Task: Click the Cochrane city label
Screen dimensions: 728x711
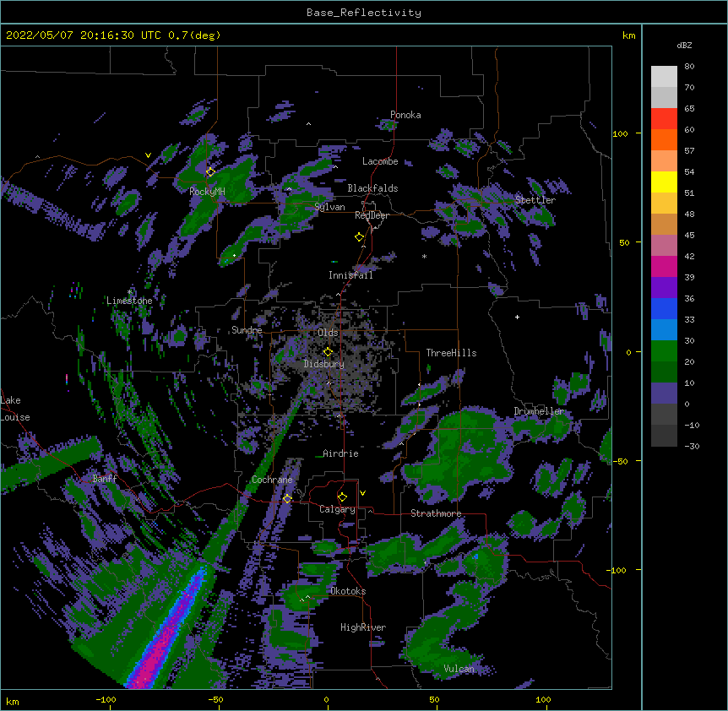Action: [x=272, y=480]
